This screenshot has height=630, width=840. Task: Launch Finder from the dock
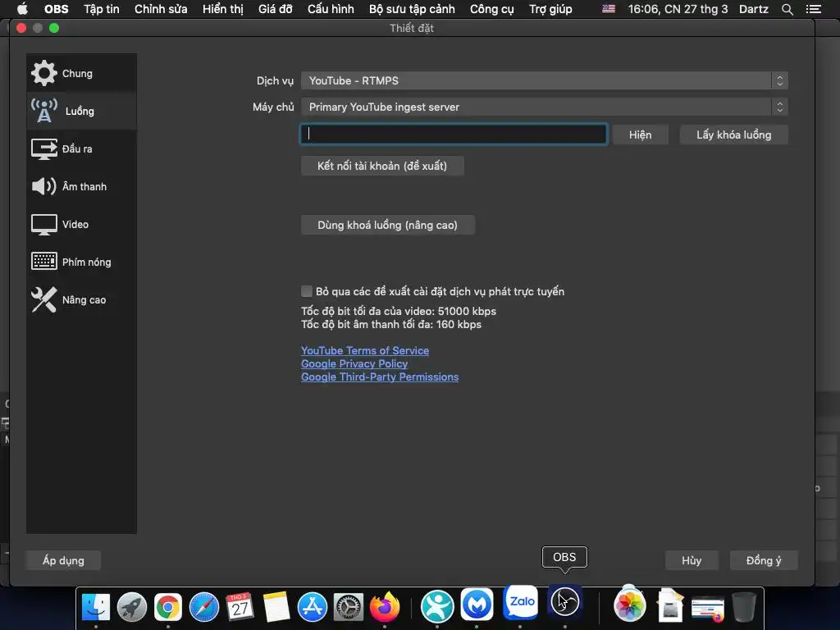point(95,607)
